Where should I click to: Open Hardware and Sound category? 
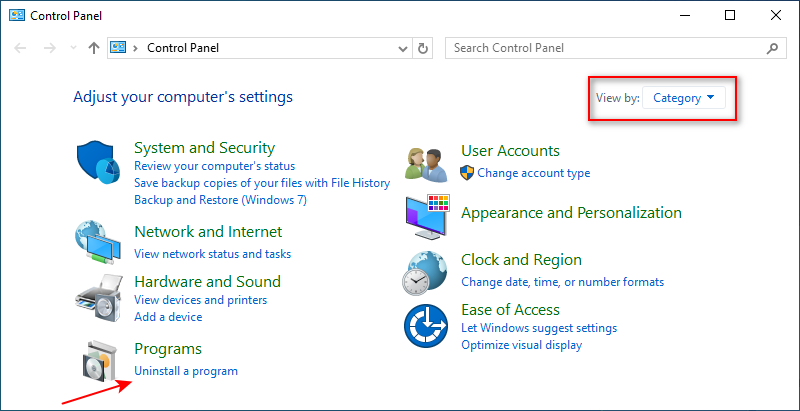pos(207,281)
